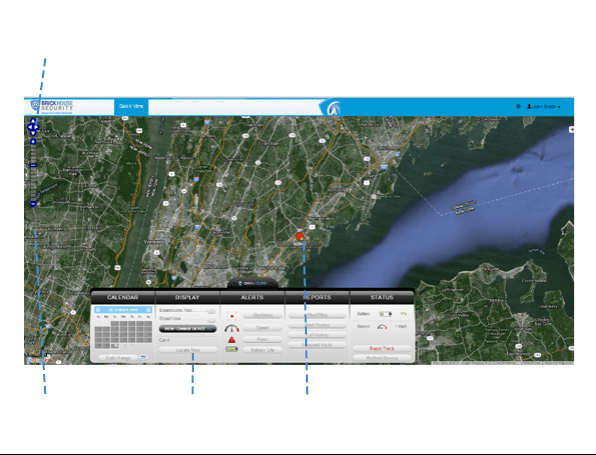This screenshot has height=455, width=596.
Task: Click the Locate Now button
Action: [x=188, y=350]
